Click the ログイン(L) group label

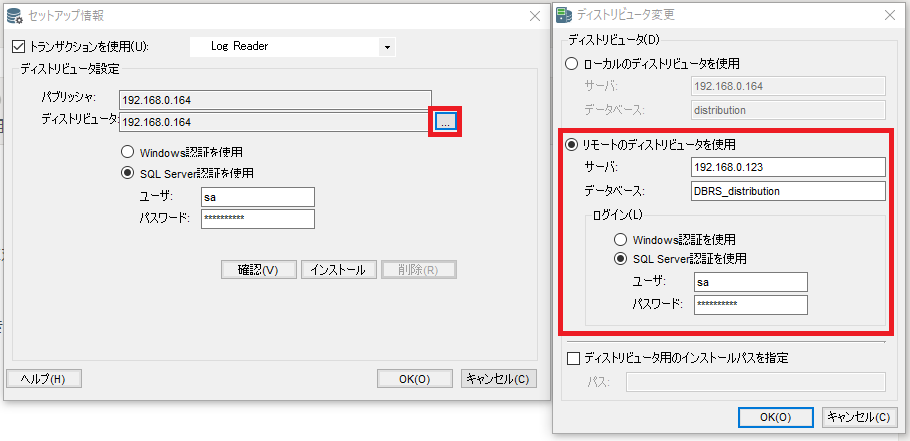click(x=618, y=215)
